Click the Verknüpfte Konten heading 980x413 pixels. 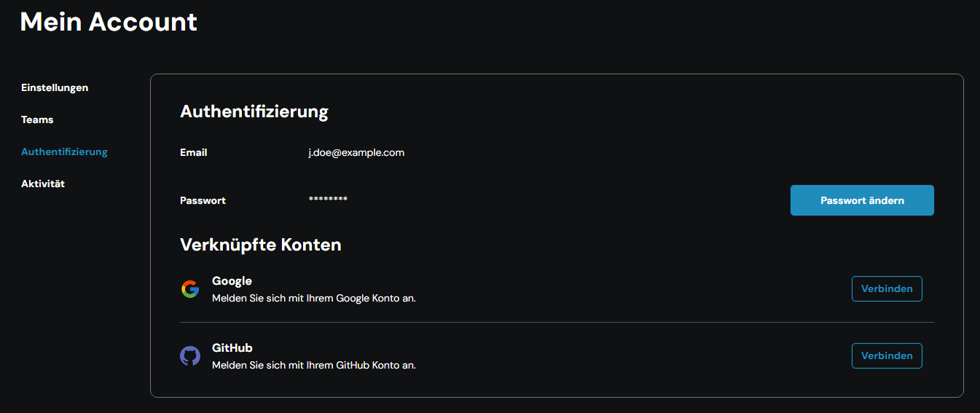tap(261, 245)
